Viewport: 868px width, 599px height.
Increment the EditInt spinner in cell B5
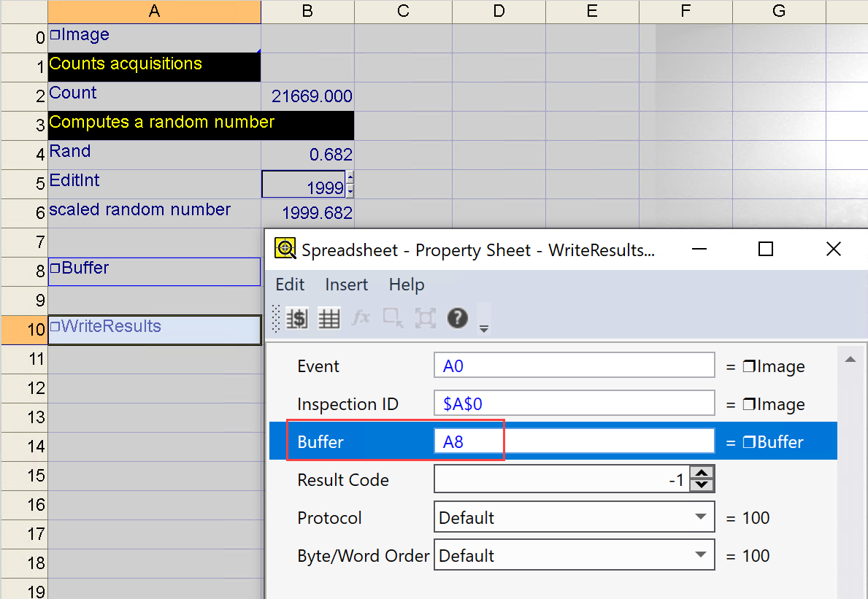[350, 177]
